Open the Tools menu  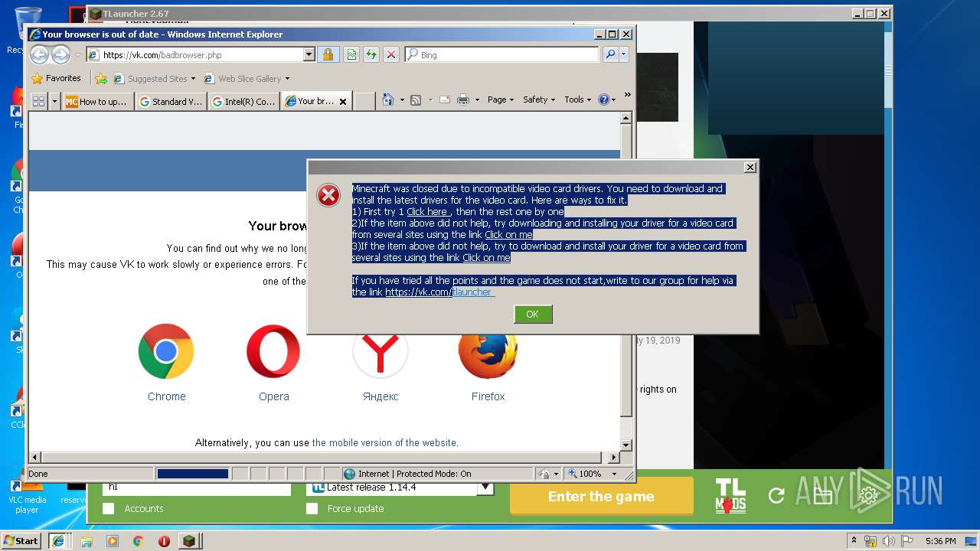578,99
